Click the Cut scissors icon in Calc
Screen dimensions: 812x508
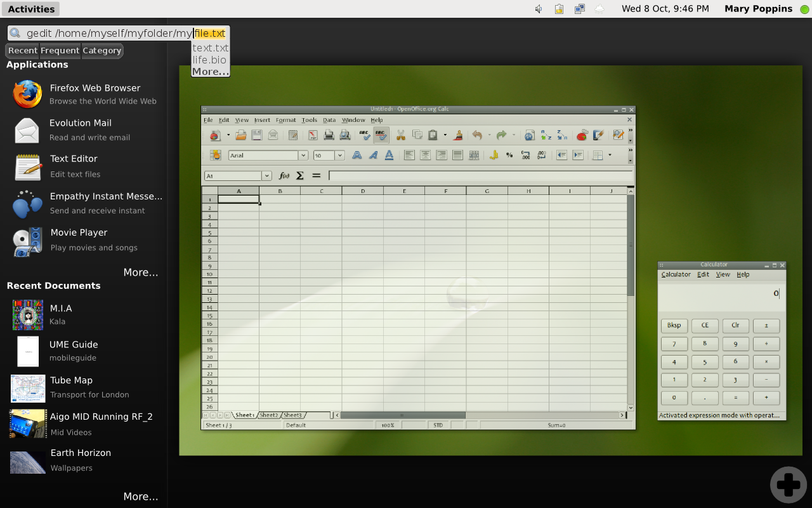[x=400, y=135]
